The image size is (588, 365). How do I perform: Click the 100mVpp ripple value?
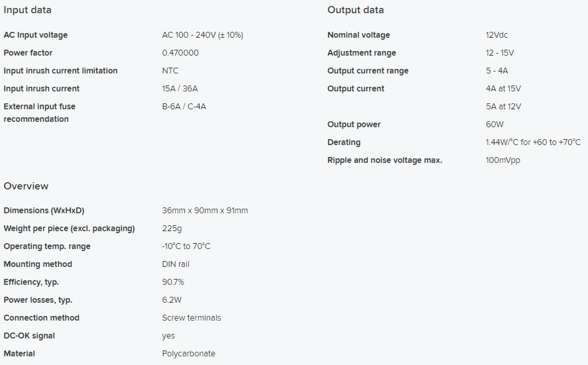pyautogui.click(x=503, y=160)
